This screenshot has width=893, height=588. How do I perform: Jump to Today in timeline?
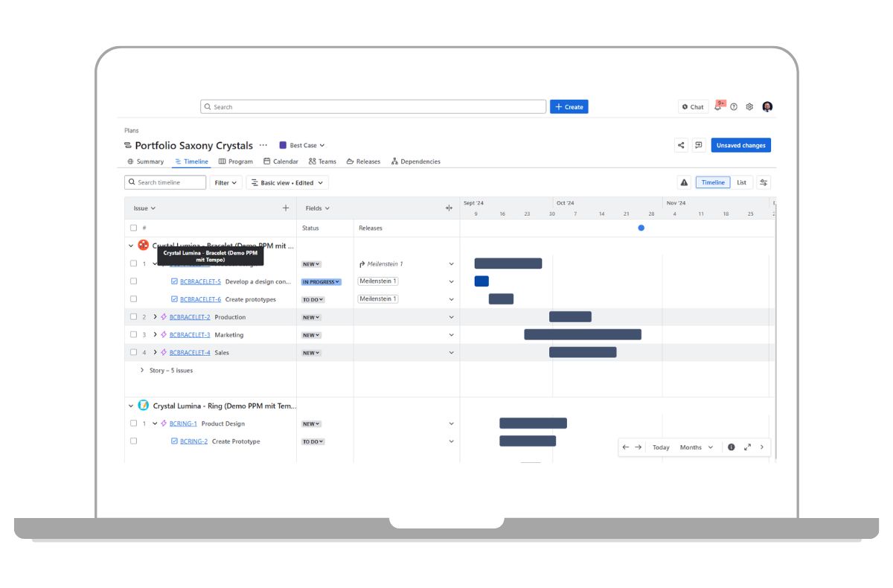click(661, 447)
